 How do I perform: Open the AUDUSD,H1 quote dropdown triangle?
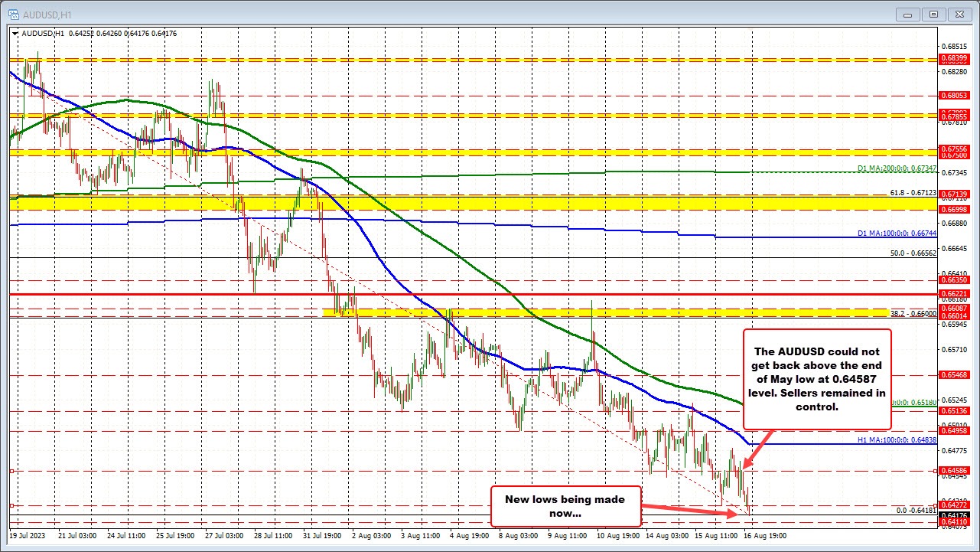[x=14, y=33]
